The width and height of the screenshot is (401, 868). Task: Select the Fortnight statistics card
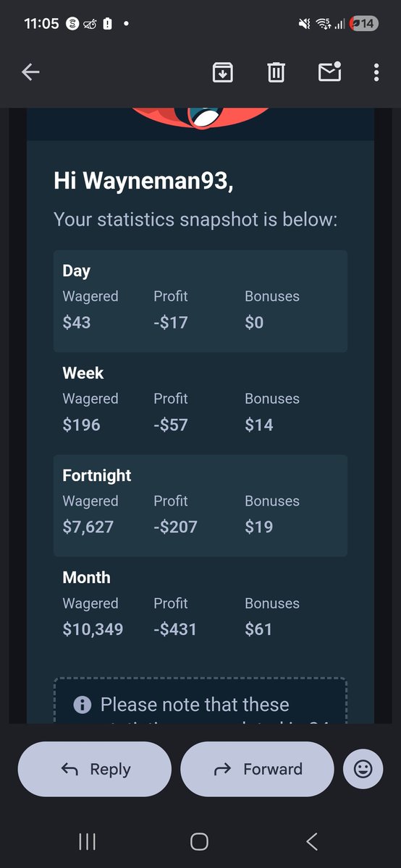tap(200, 506)
